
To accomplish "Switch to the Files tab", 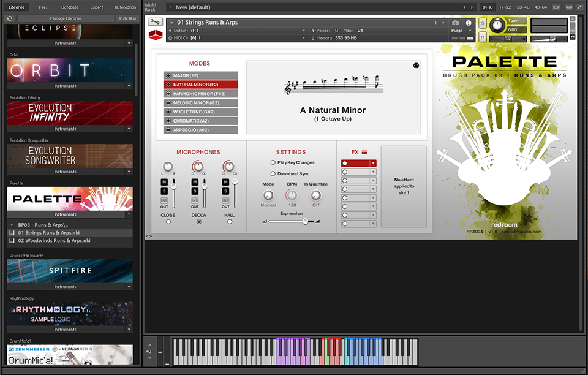I will pyautogui.click(x=43, y=7).
